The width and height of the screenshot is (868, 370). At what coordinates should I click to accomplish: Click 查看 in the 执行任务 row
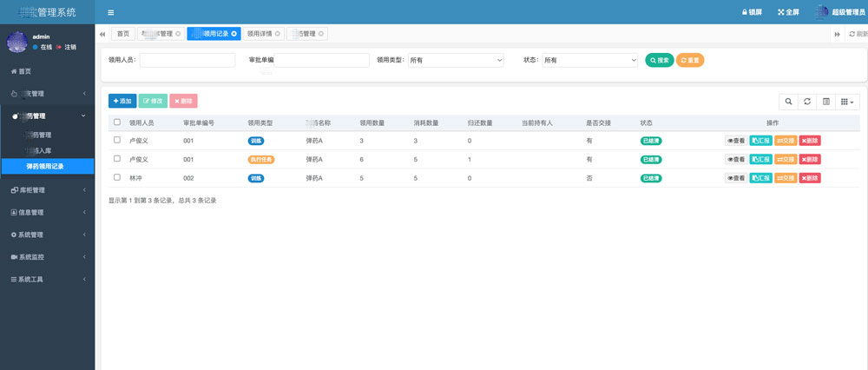[x=736, y=160]
